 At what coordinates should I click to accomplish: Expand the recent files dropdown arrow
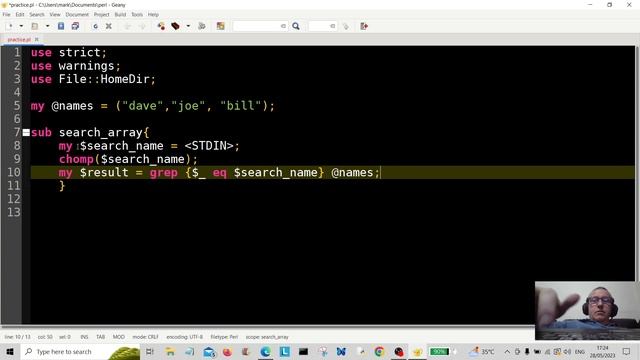point(47,26)
